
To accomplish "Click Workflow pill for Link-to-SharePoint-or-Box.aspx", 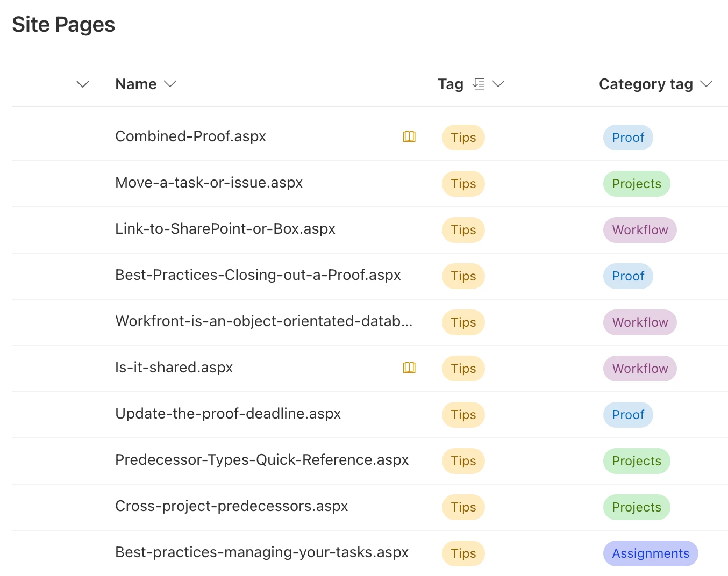I will [x=639, y=230].
